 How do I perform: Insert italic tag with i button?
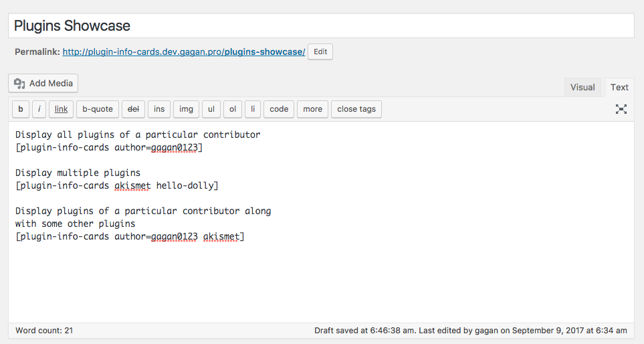click(x=39, y=109)
